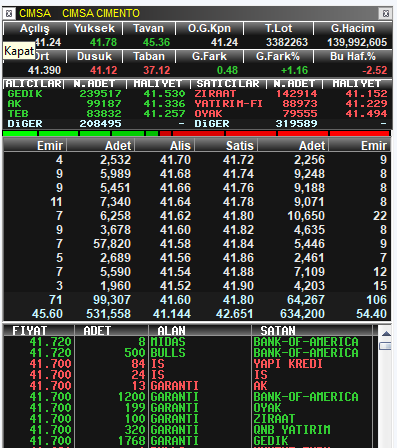Select the best ask price 41.72

(238, 160)
